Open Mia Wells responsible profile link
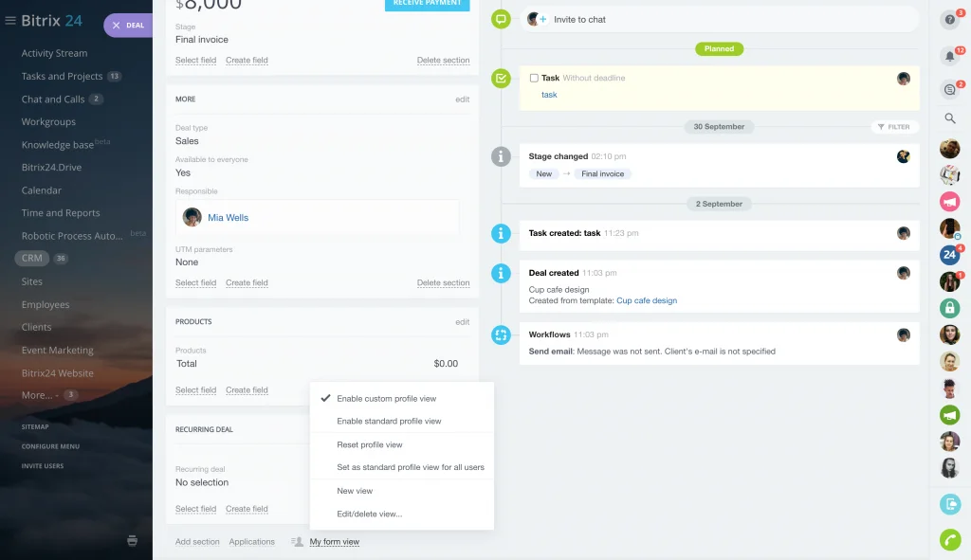 click(228, 218)
